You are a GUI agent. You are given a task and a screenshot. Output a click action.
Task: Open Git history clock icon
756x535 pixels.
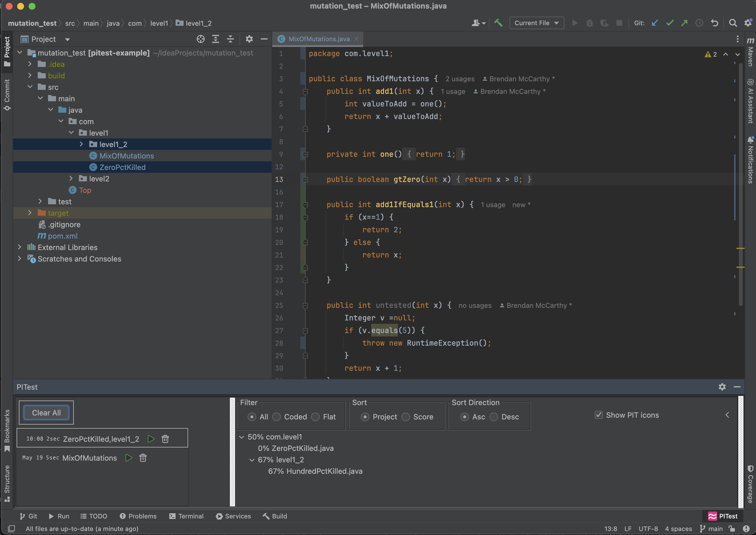point(699,23)
